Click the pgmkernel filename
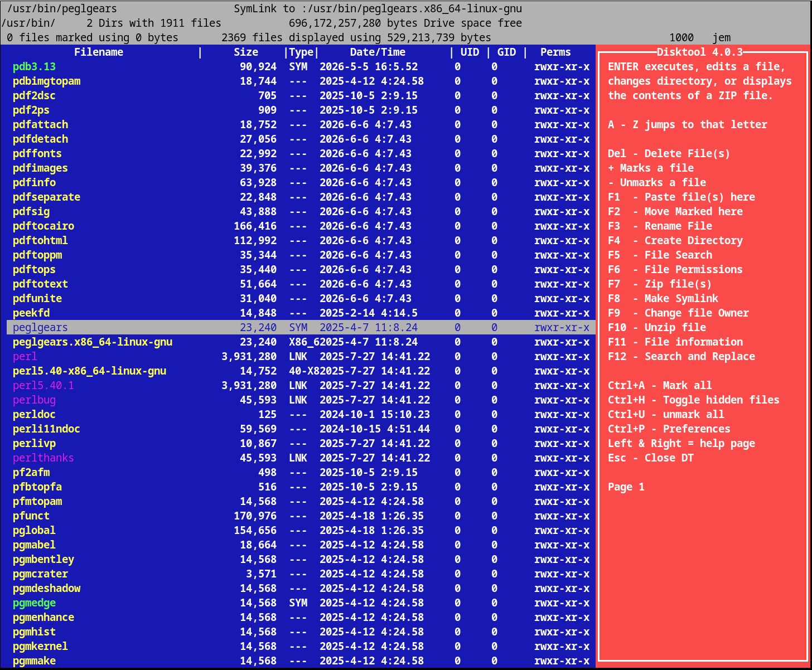 [41, 647]
